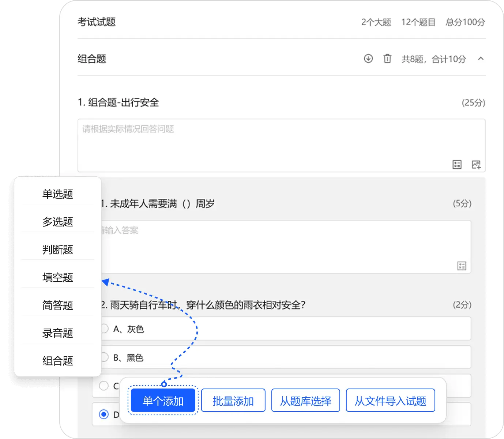Select radio option B、黑色
The height and width of the screenshot is (439, 504).
104,357
